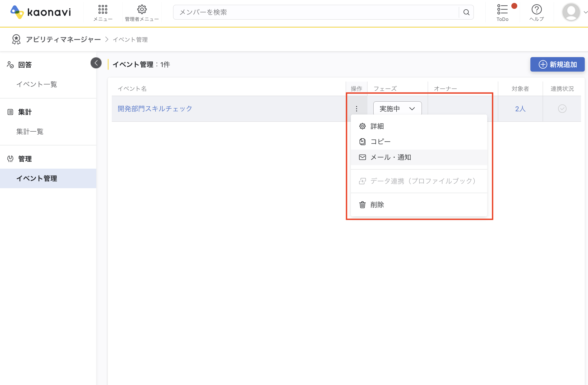Viewport: 588px width, 385px height.
Task: Open the 管理者メニュー gear icon
Action: click(142, 9)
